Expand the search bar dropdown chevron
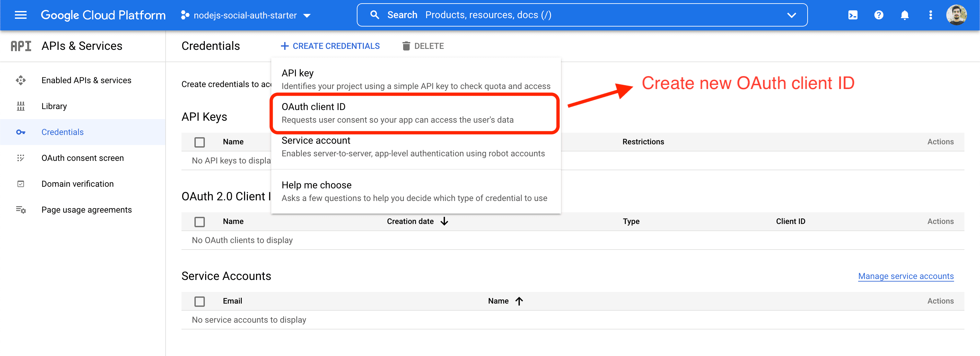This screenshot has width=980, height=356. (x=791, y=15)
